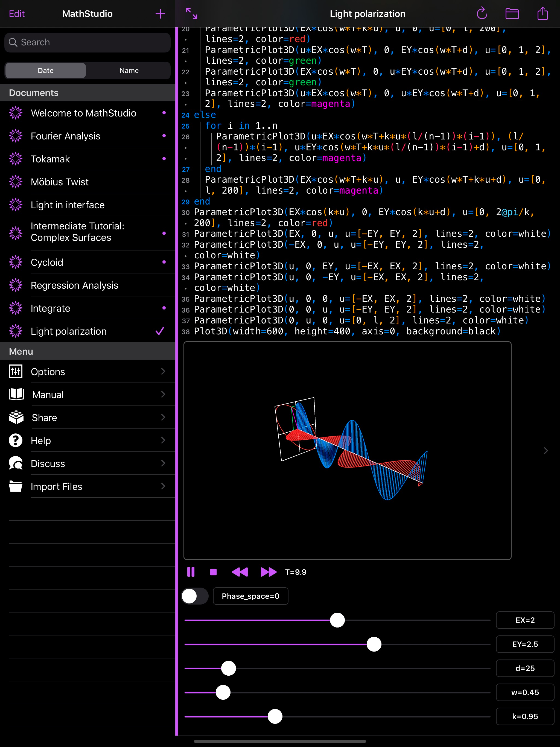Expand the Import Files chevron
This screenshot has height=747, width=560.
point(163,486)
